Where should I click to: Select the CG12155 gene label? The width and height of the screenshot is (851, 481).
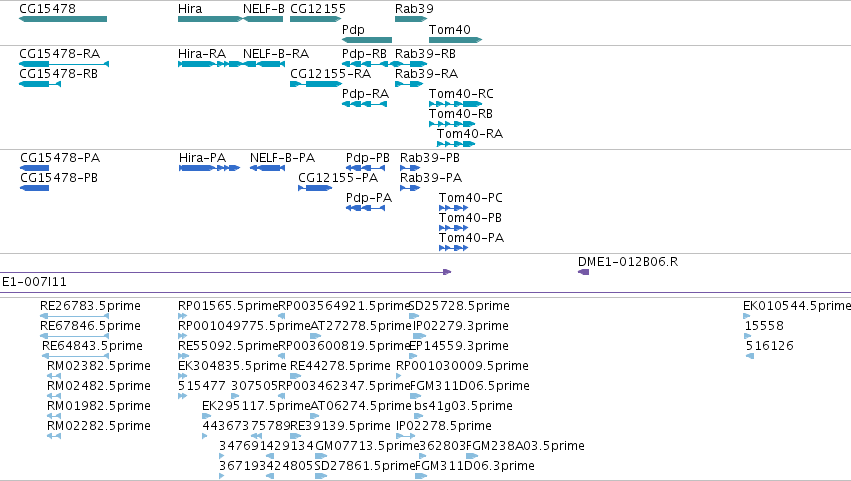click(x=317, y=9)
